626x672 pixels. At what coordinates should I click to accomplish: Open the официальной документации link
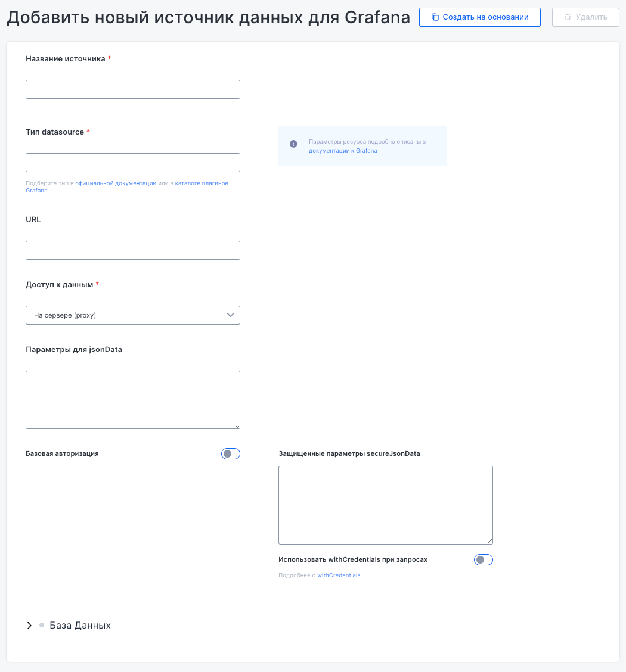[x=116, y=183]
